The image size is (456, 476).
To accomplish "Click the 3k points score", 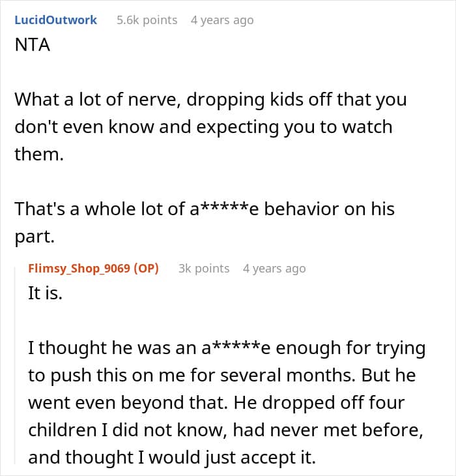I will point(204,269).
